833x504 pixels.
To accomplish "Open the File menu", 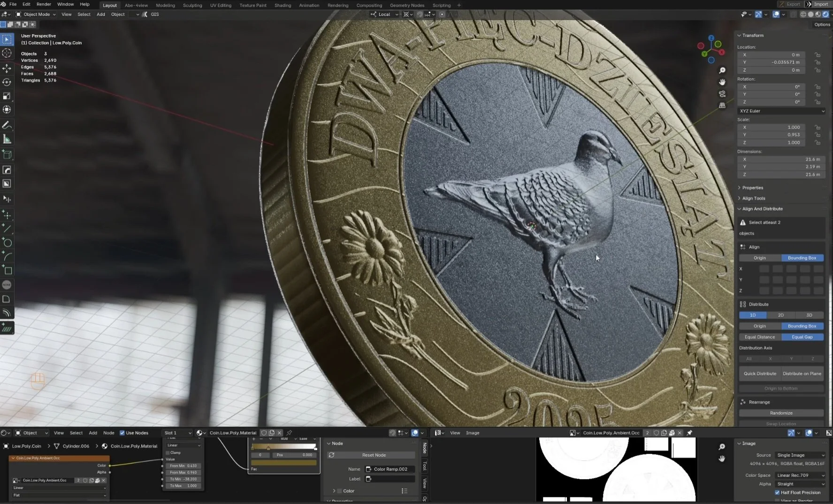I will (x=13, y=4).
